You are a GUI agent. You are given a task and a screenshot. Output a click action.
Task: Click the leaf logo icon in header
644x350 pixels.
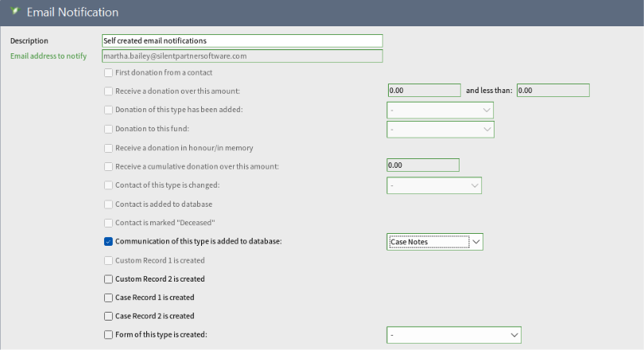point(15,11)
